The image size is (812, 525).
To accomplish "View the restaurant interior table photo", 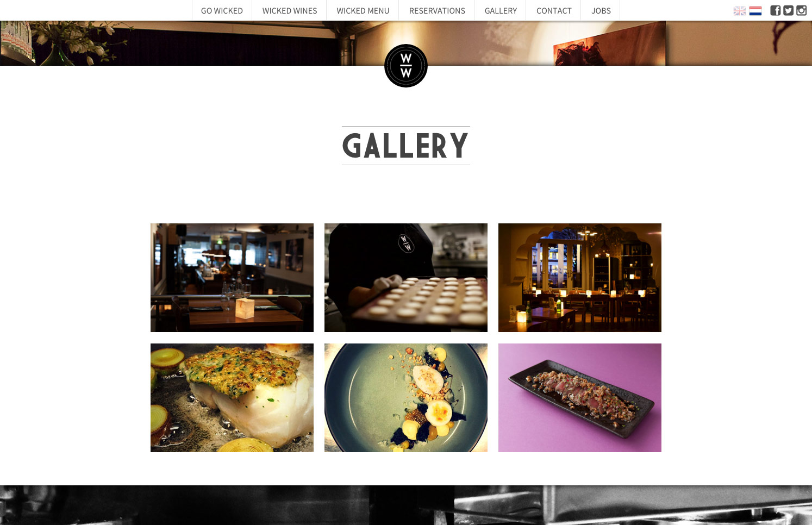I will click(232, 278).
